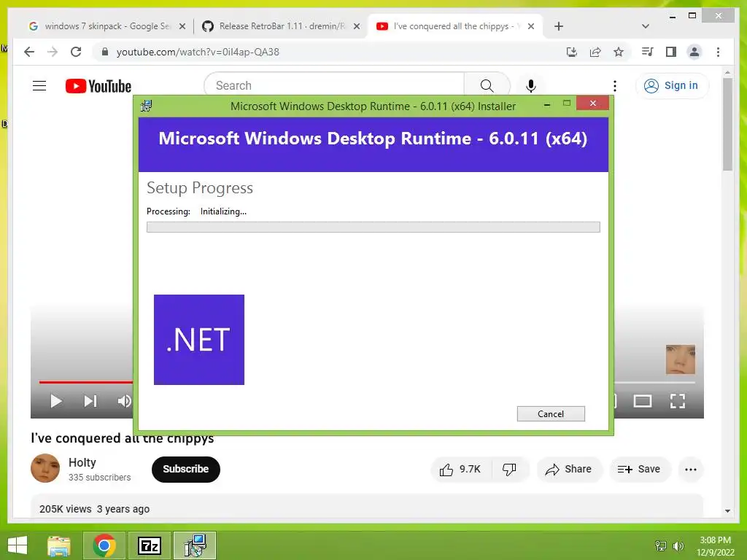View site info lock icon

point(105,52)
